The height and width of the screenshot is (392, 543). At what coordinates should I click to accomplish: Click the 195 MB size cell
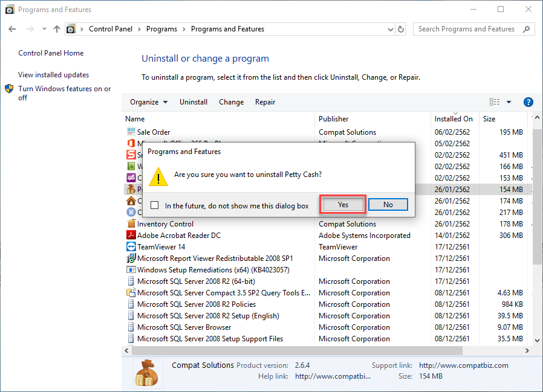(511, 132)
